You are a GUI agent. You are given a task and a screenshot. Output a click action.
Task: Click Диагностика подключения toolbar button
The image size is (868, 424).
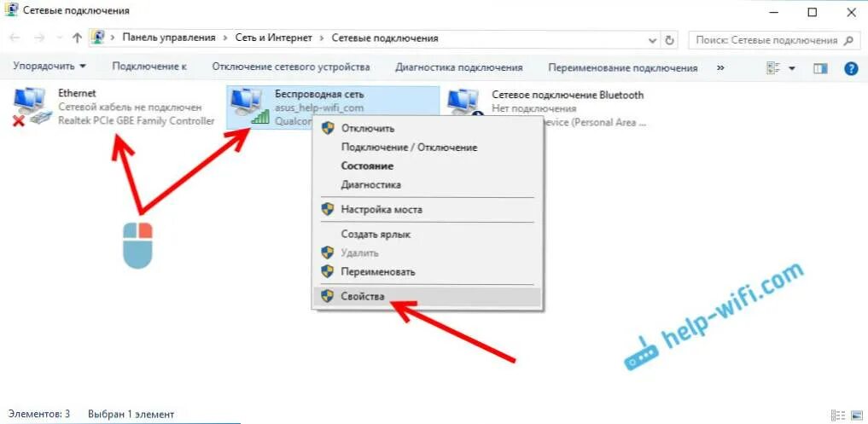click(459, 67)
